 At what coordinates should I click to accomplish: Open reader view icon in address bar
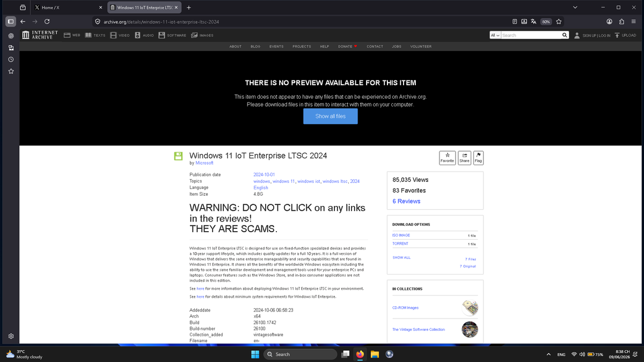pyautogui.click(x=515, y=21)
